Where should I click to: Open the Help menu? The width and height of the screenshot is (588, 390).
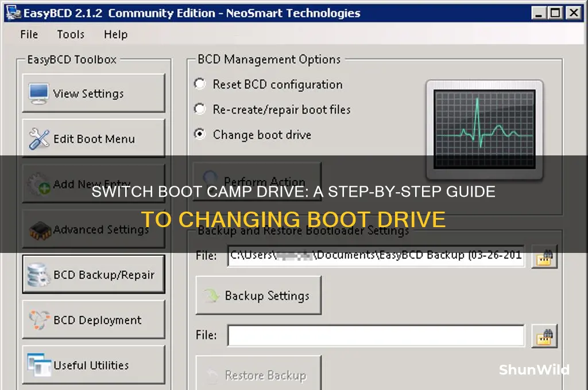pos(115,34)
